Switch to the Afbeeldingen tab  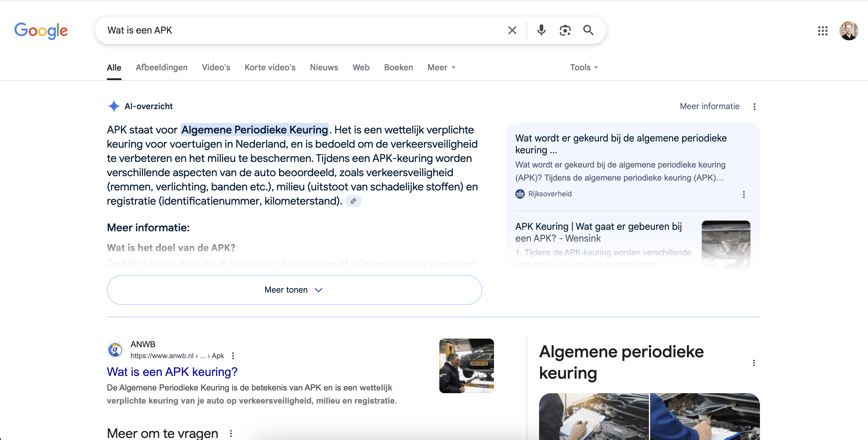point(161,67)
